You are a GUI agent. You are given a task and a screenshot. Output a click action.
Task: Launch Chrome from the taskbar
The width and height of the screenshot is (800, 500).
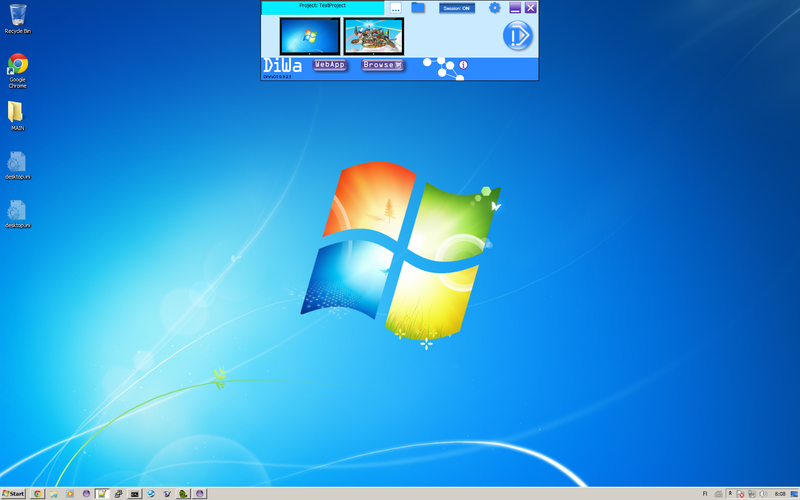[37, 493]
